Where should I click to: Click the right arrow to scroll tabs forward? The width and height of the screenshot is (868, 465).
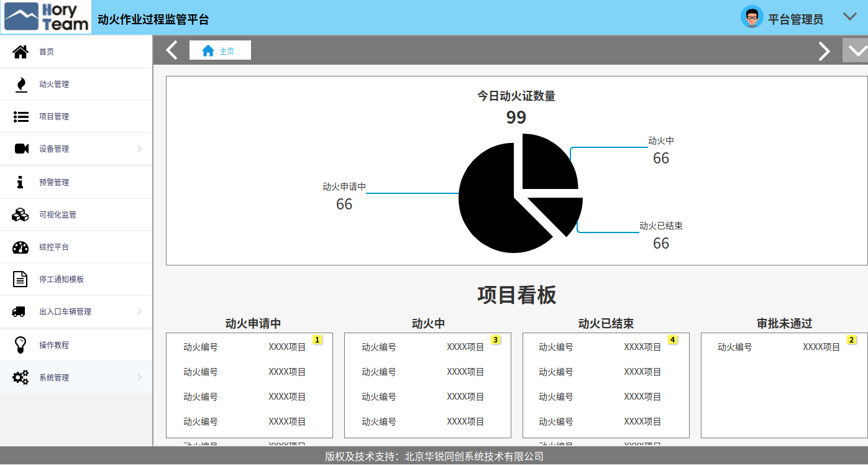(824, 51)
